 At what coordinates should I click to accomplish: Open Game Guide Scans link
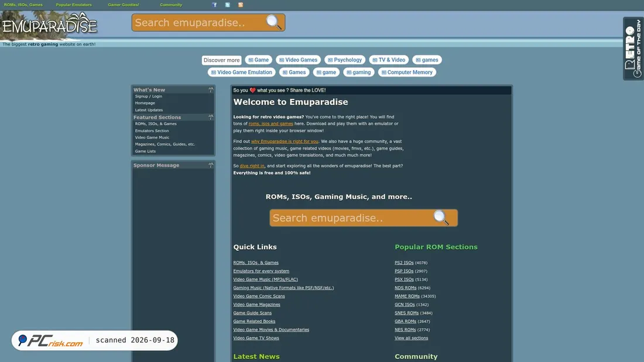click(252, 313)
